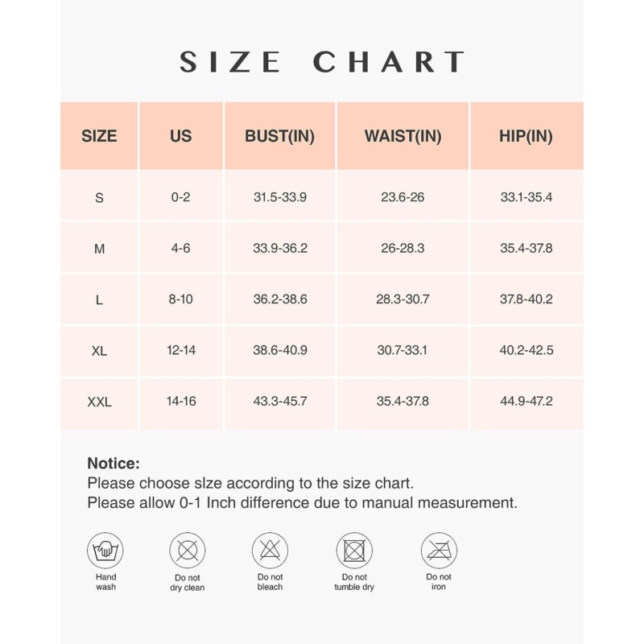Select the L size row label
644x644 pixels.
click(x=99, y=299)
